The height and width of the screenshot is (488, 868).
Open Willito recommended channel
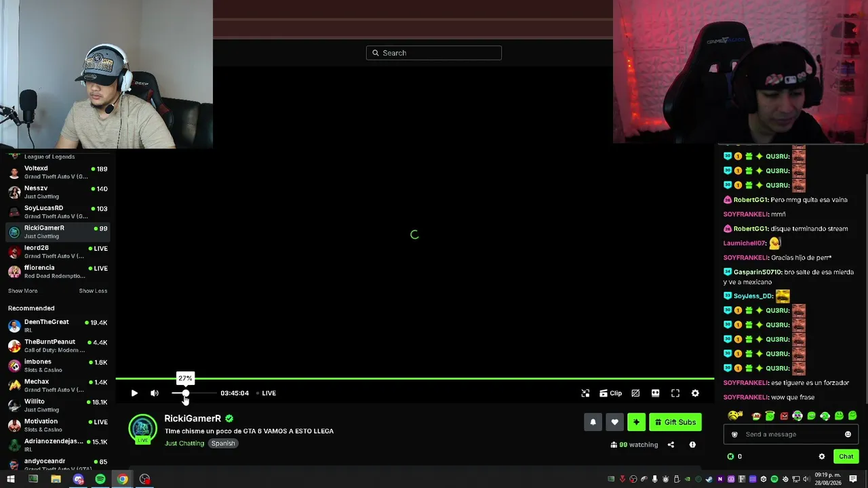click(58, 405)
